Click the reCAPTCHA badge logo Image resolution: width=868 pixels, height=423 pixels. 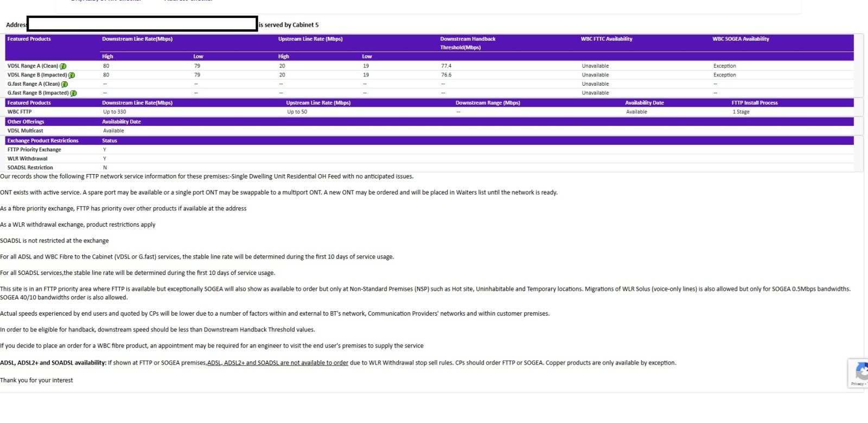point(861,372)
